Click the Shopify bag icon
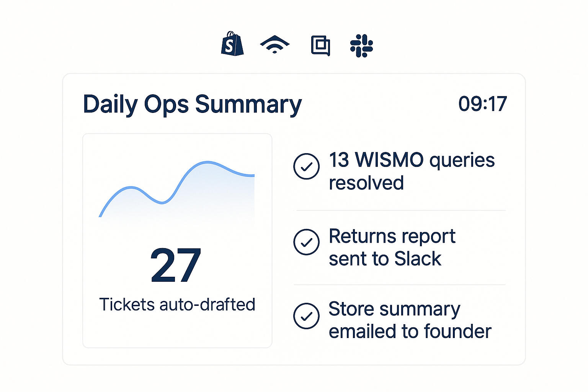Image resolution: width=588 pixels, height=392 pixels. (x=232, y=44)
